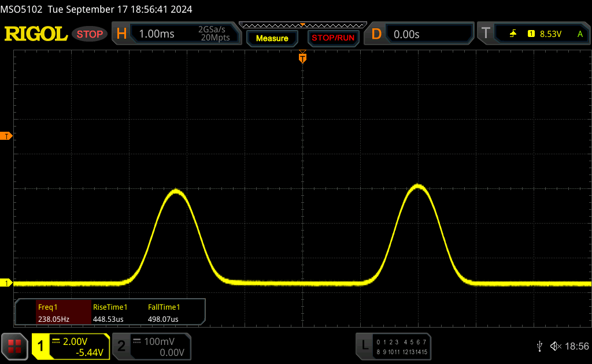This screenshot has height=364, width=592.
Task: Click the RIGOL logo
Action: tap(36, 34)
